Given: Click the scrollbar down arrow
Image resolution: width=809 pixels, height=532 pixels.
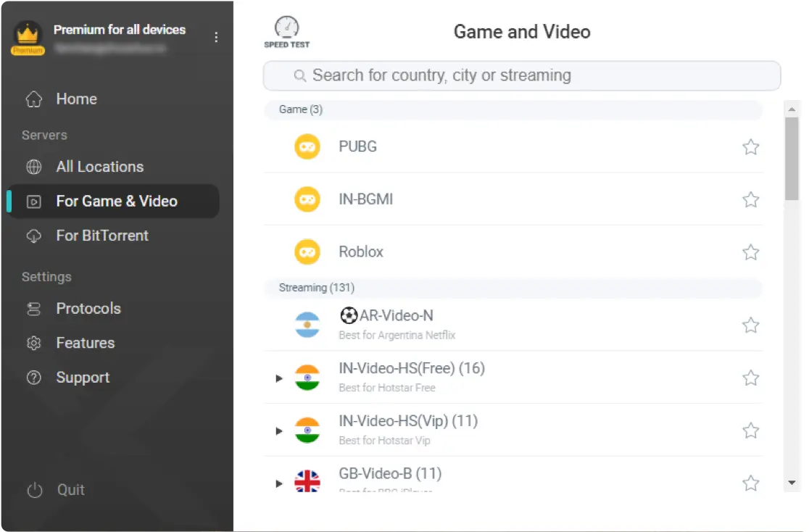Looking at the screenshot, I should 792,483.
